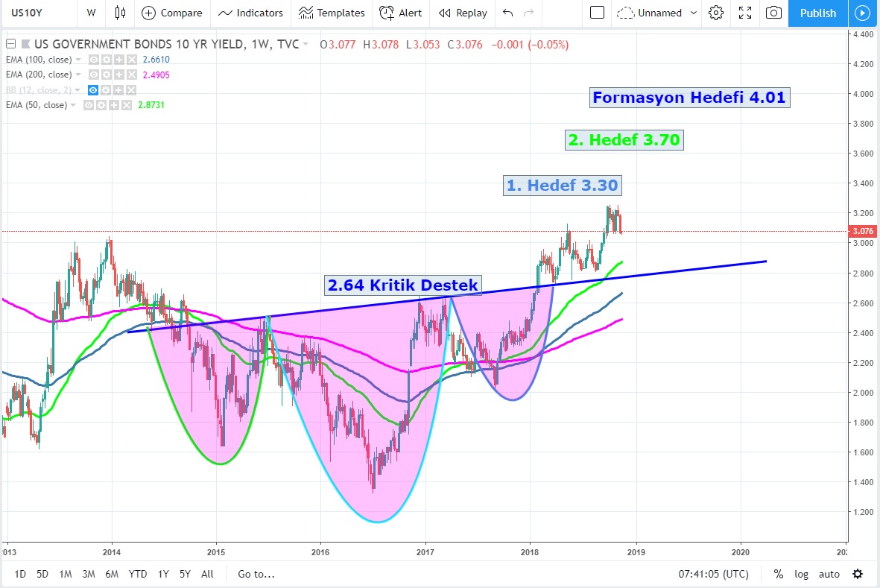This screenshot has height=588, width=880.
Task: Open the candlestick chart style selector
Action: (x=120, y=13)
